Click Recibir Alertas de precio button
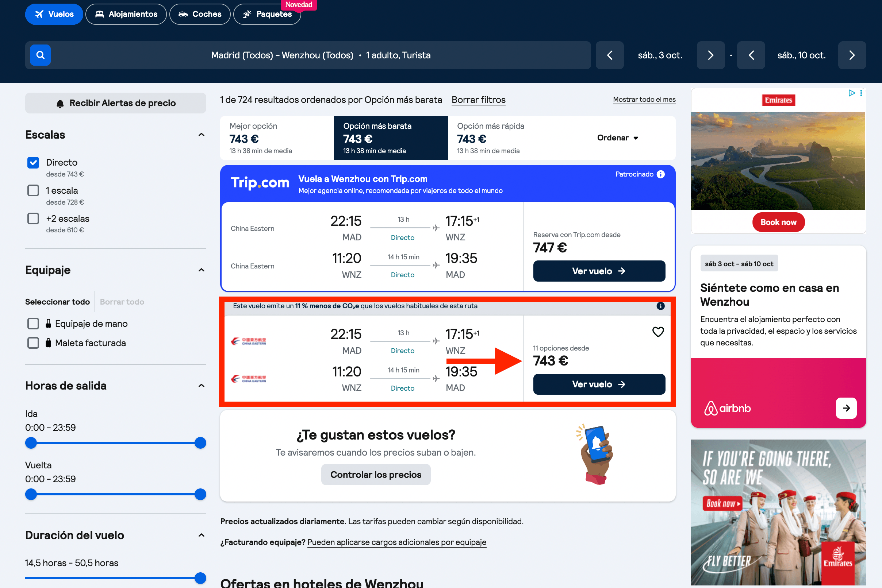The height and width of the screenshot is (588, 882). coord(116,103)
